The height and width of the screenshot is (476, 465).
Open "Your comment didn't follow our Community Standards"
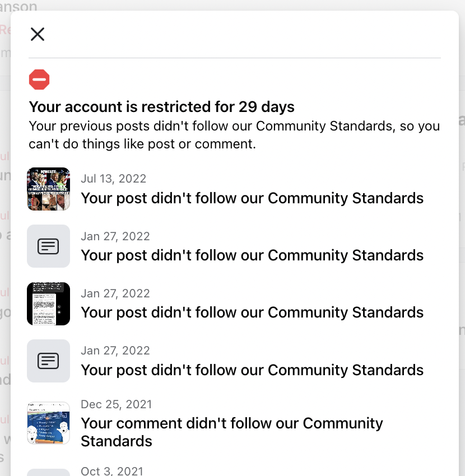click(x=232, y=432)
